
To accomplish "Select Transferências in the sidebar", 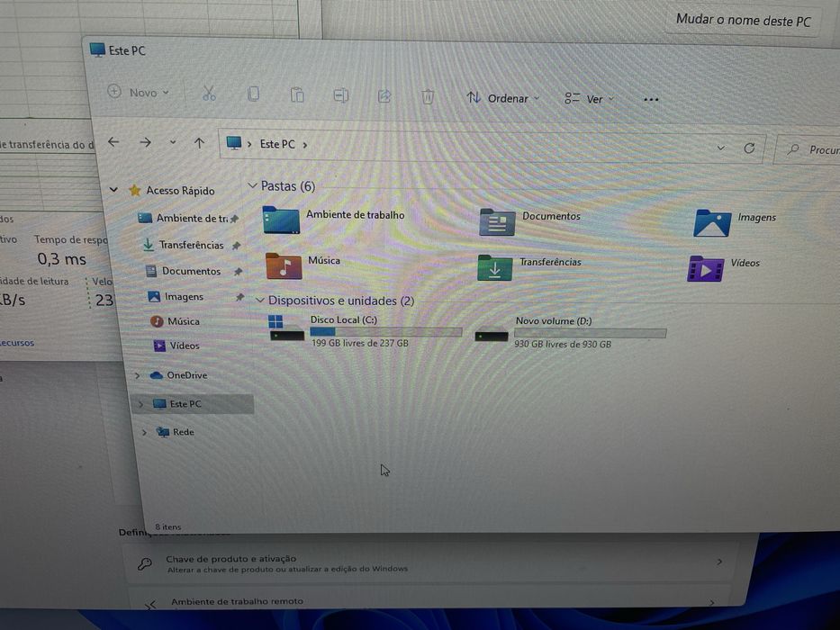I will 190,245.
